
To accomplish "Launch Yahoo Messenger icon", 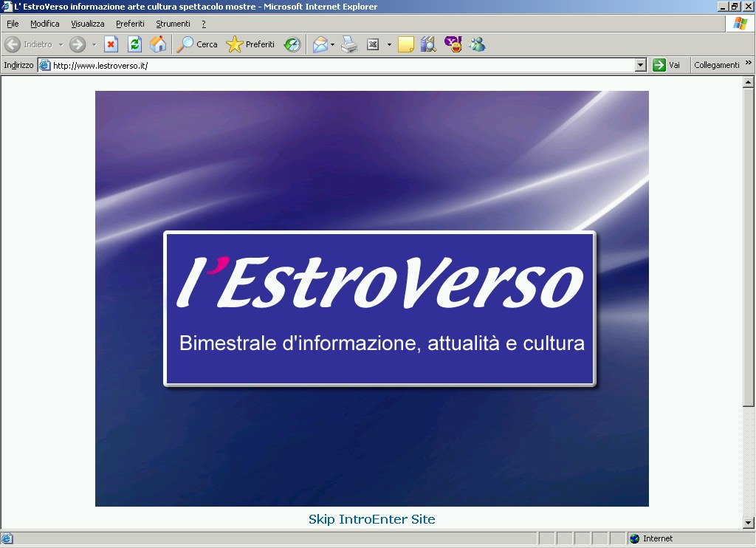I will click(453, 44).
